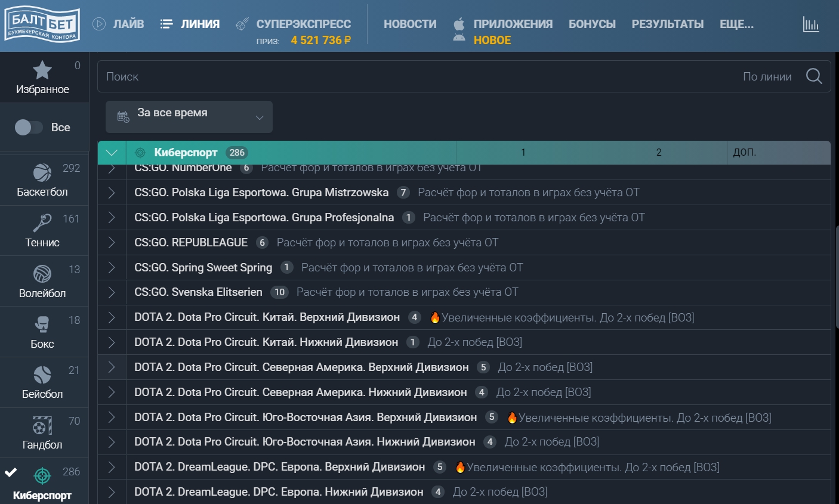Open the 'За все время' period dropdown
This screenshot has width=839, height=504.
coord(189,117)
